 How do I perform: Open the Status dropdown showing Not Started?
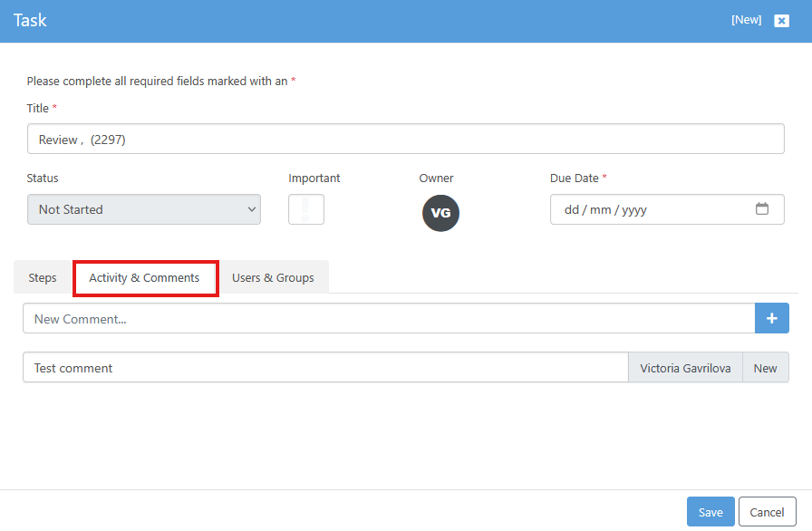(x=144, y=209)
